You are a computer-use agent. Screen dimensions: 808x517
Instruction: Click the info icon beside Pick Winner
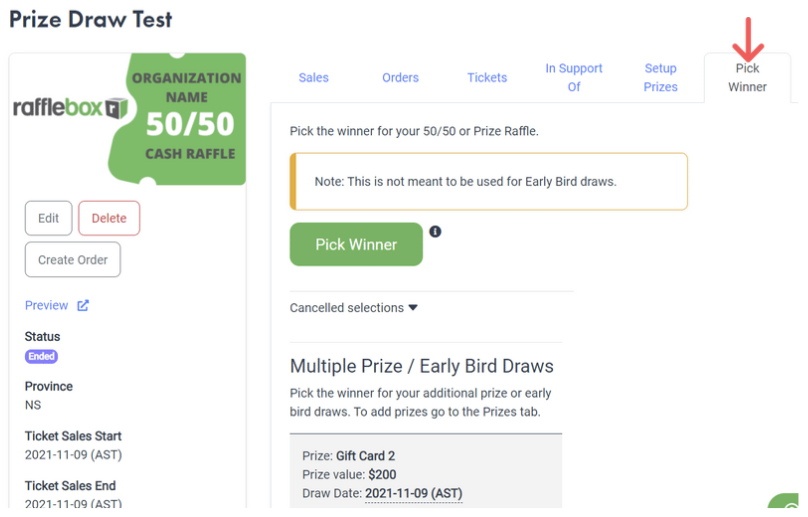435,231
